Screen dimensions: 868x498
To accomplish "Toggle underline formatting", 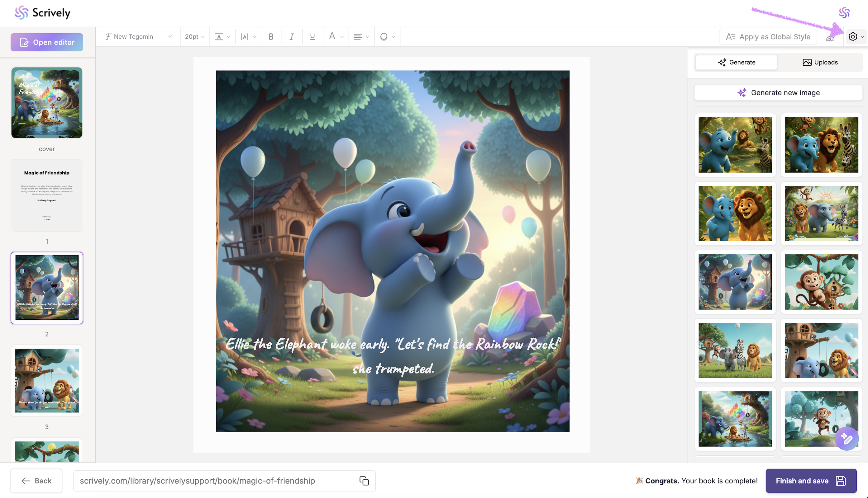I will [312, 37].
